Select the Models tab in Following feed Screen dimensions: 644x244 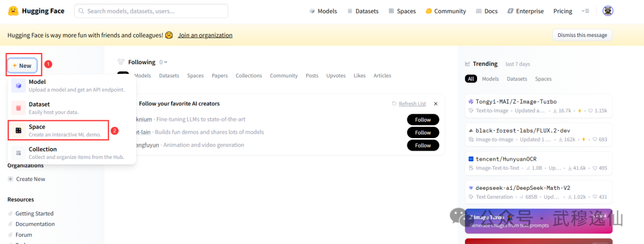[143, 76]
